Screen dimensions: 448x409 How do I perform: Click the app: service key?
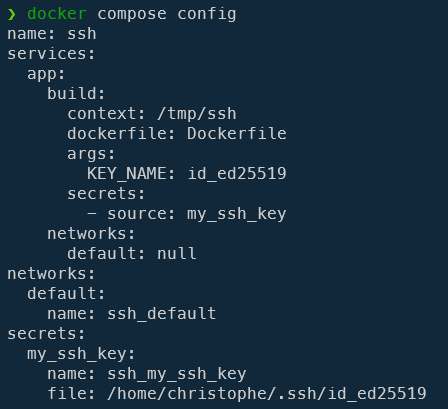click(x=46, y=75)
